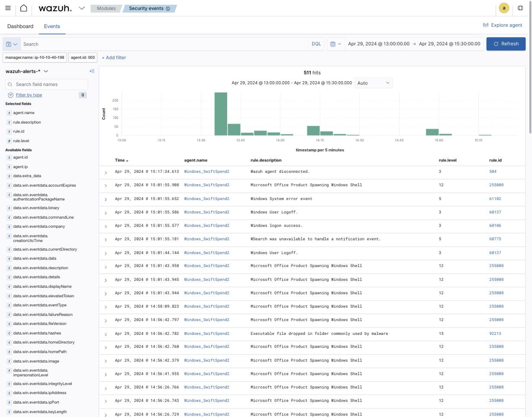This screenshot has height=417, width=532.
Task: Open the hamburger navigation menu
Action: point(8,8)
